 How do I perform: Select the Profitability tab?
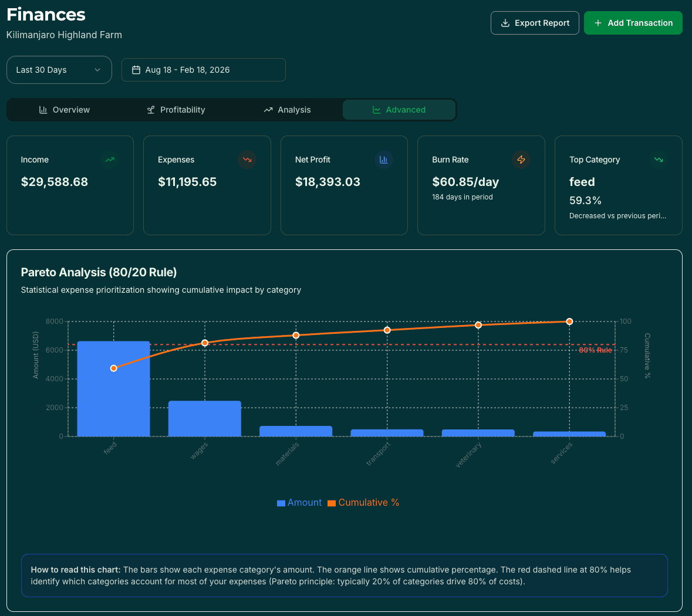click(x=175, y=110)
